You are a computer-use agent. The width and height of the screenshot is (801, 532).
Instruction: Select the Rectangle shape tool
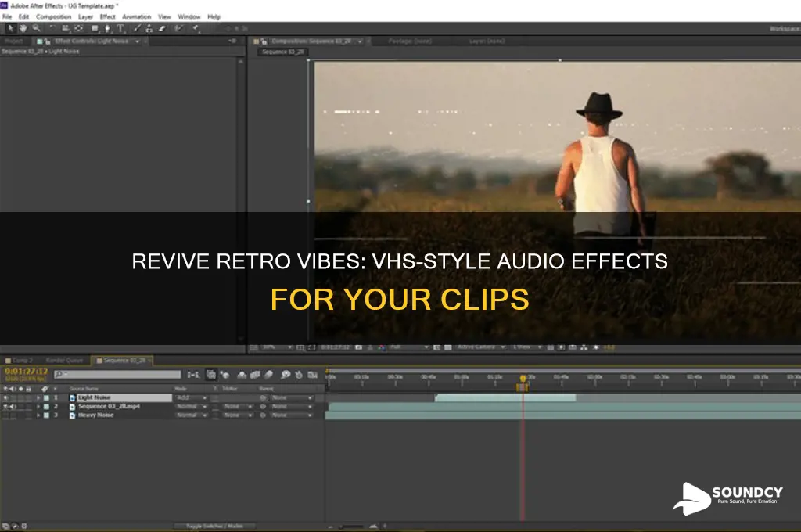pyautogui.click(x=95, y=29)
